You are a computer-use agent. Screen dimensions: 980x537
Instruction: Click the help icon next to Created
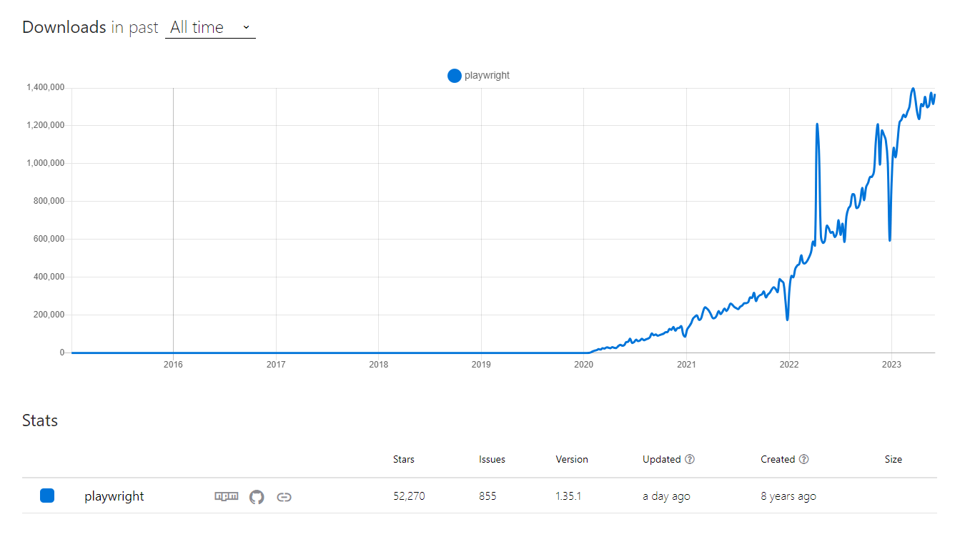coord(804,459)
